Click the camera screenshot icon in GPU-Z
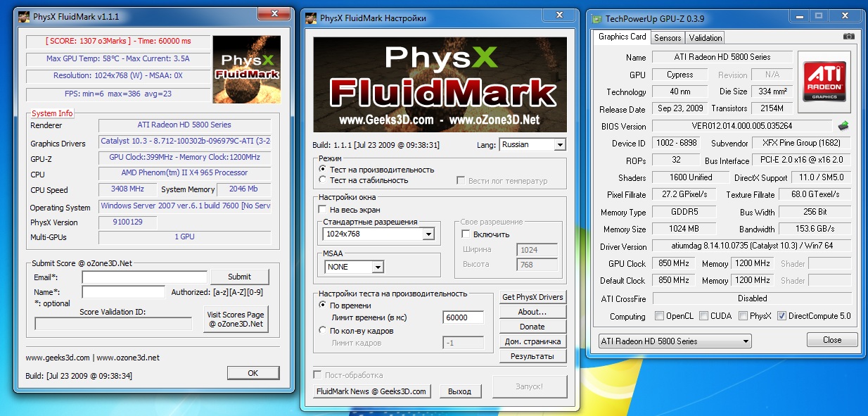868x416 pixels. coord(849,37)
